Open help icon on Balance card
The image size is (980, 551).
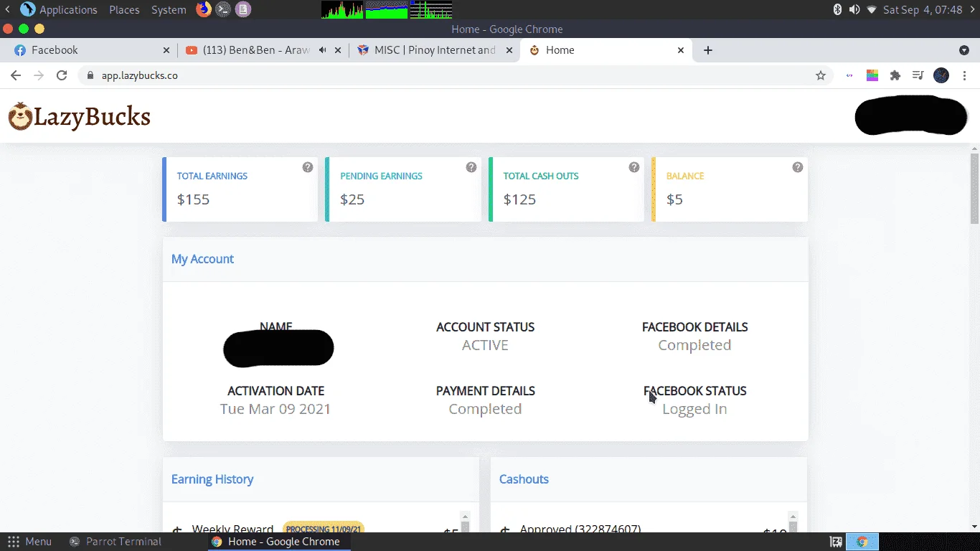point(798,167)
